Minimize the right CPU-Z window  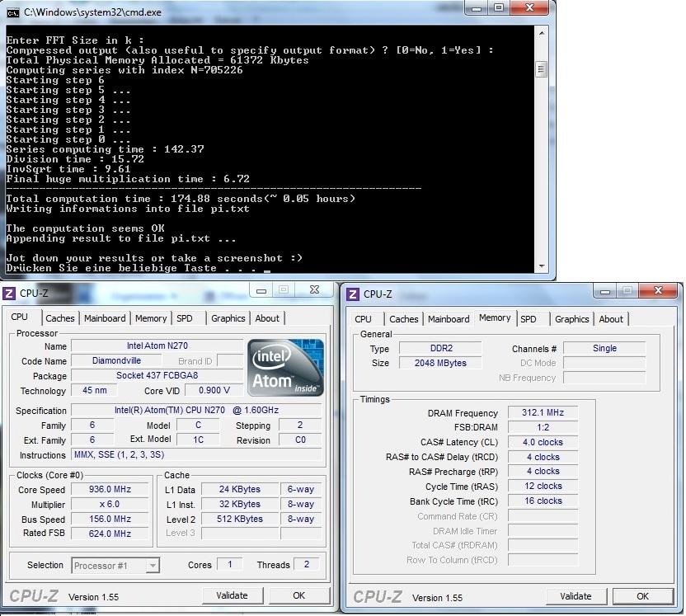tap(605, 291)
